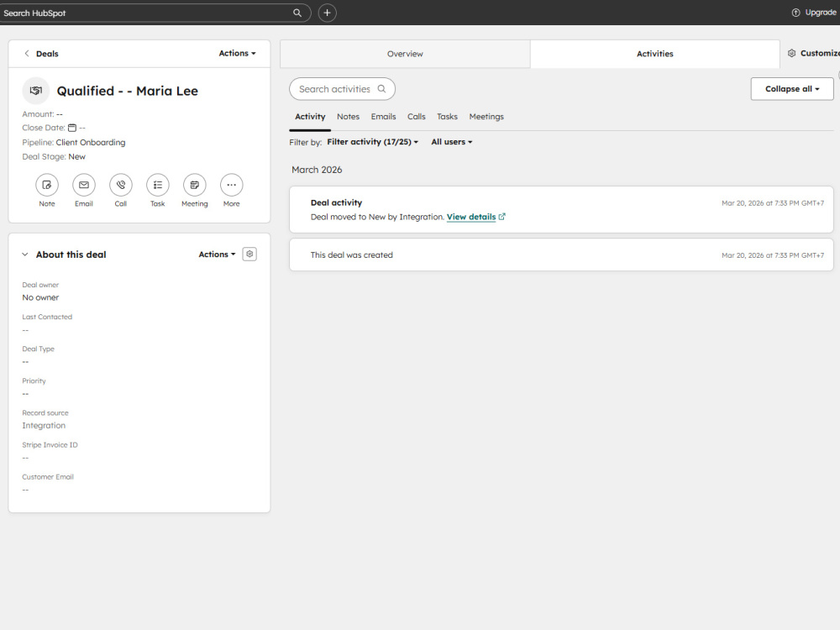Viewport: 840px width, 630px height.
Task: Click the Record source value Integration
Action: (44, 425)
